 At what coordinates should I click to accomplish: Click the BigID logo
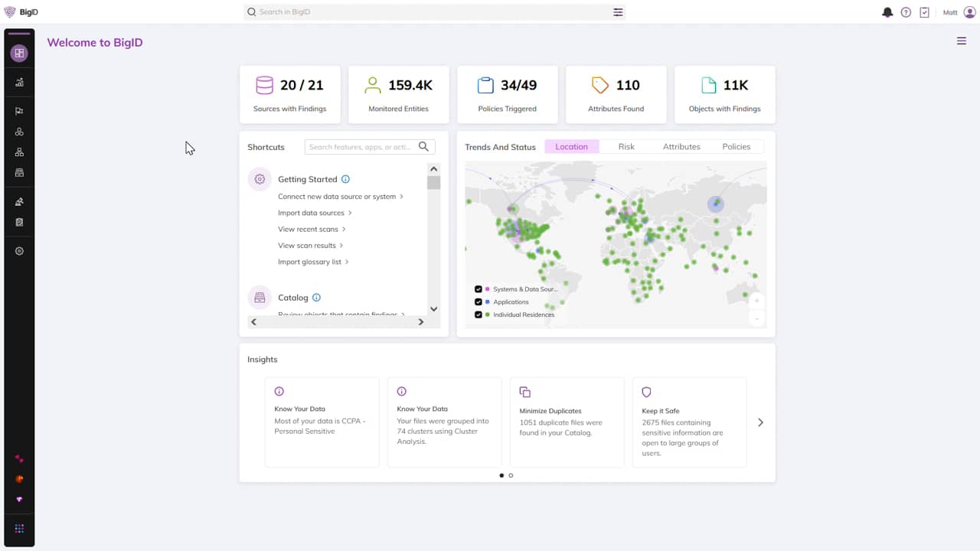click(21, 12)
